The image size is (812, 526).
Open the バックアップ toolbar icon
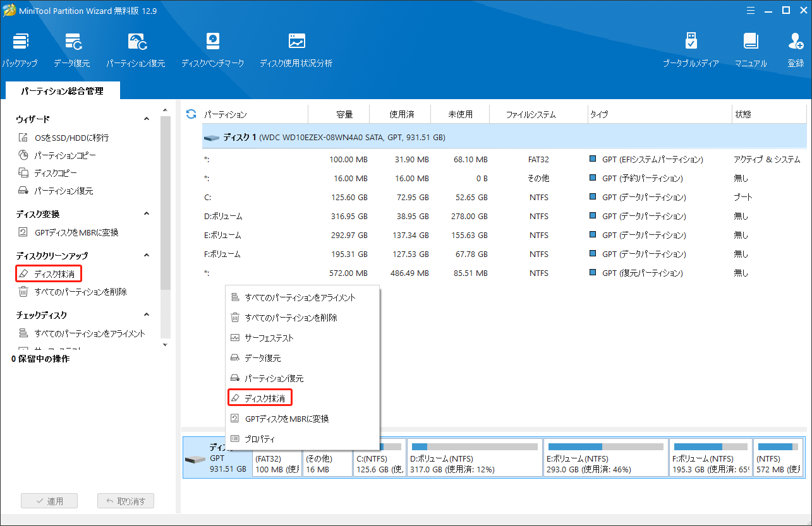point(20,50)
